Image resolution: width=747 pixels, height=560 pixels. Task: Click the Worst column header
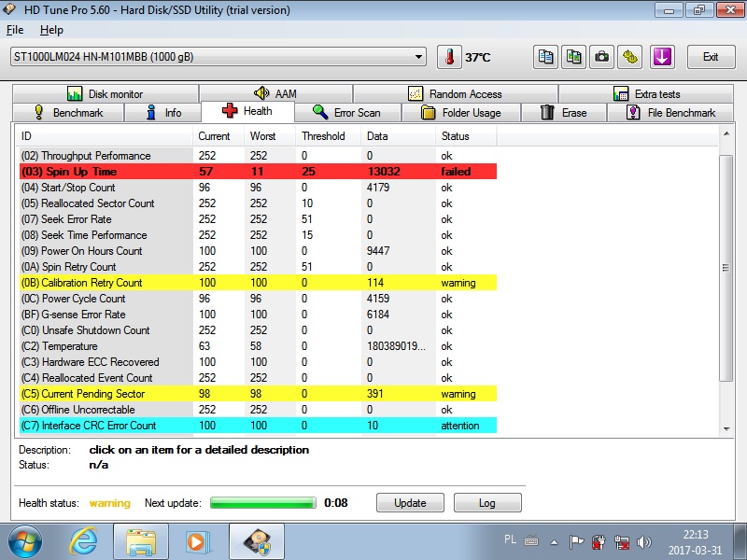[x=270, y=136]
